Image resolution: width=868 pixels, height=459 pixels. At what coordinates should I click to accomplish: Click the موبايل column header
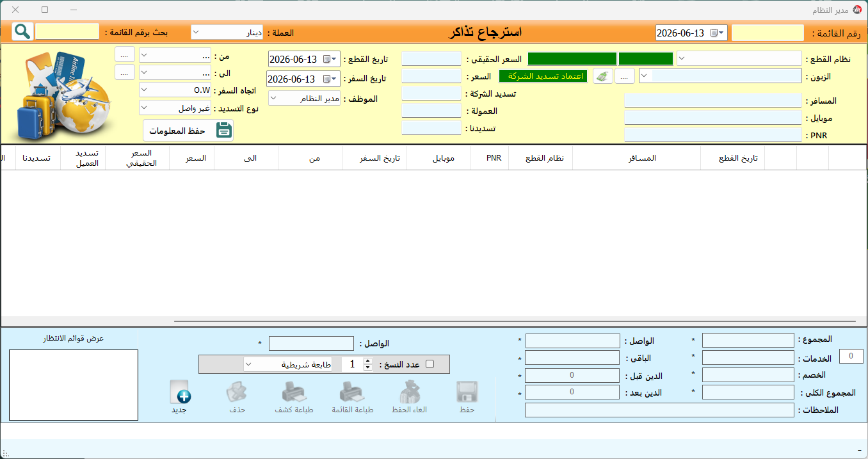coord(438,158)
